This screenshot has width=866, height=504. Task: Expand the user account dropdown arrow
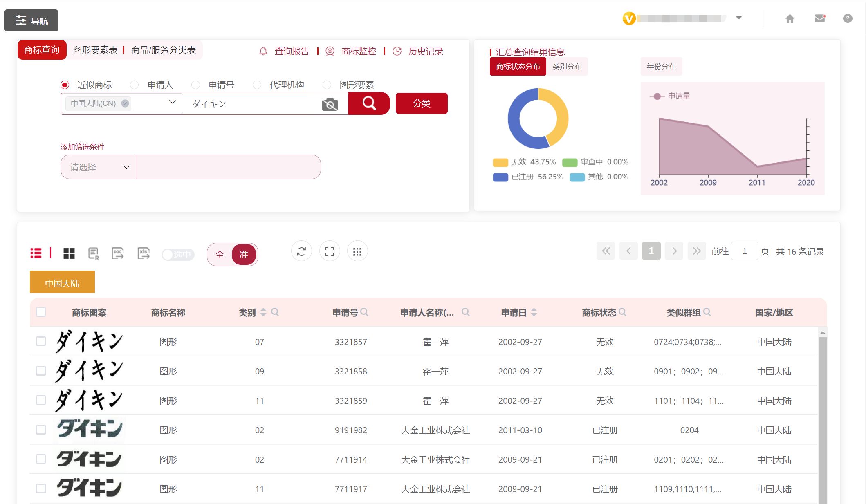click(x=739, y=18)
